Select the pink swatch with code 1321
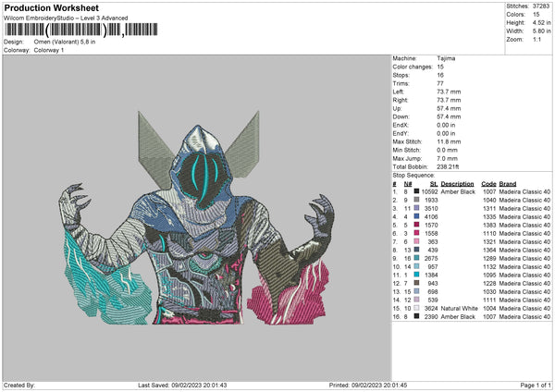Viewport: 555px width, 392px height. point(416,241)
